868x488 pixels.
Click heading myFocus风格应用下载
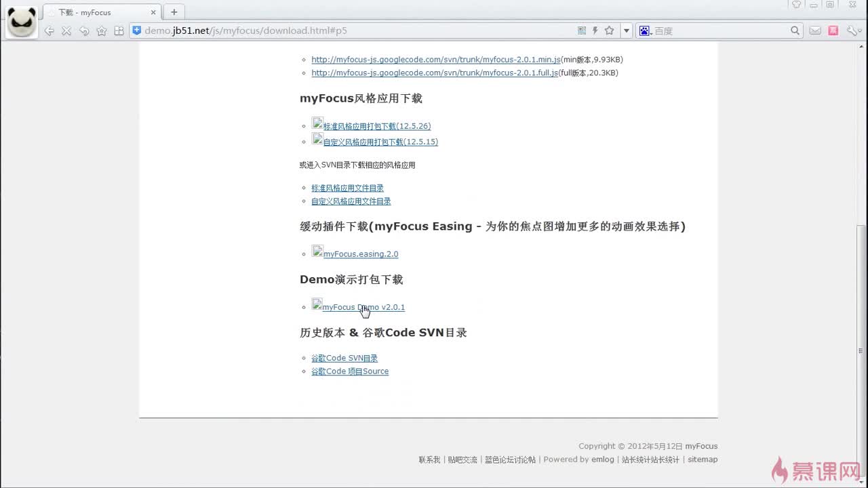pos(361,98)
